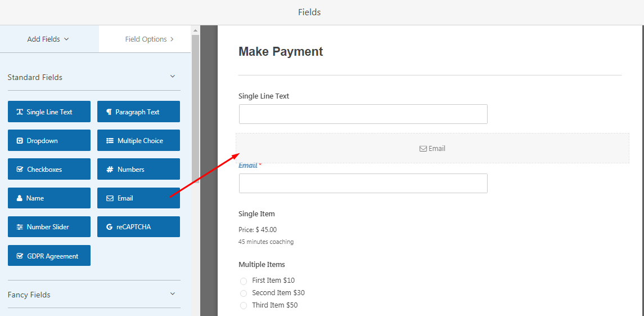644x316 pixels.
Task: Select the Second Item $30 radio option
Action: tap(244, 293)
